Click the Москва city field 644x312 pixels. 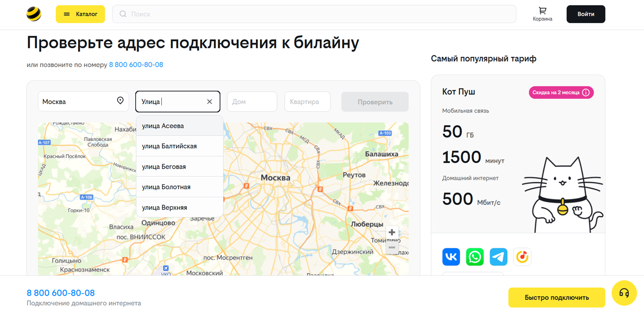[83, 101]
